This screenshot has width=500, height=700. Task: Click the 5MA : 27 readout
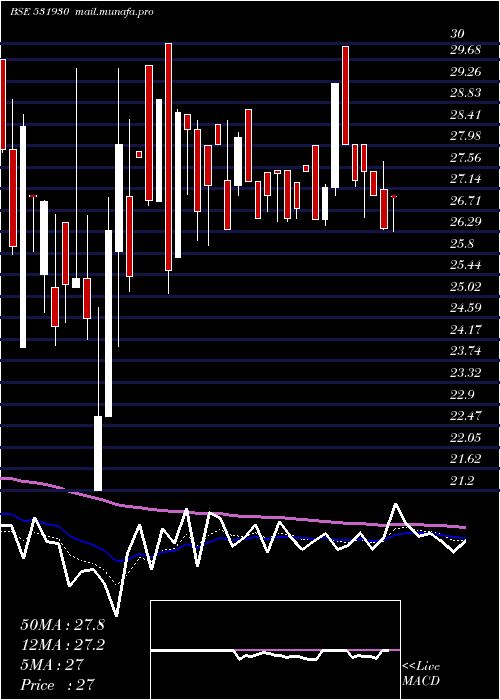coord(52,665)
